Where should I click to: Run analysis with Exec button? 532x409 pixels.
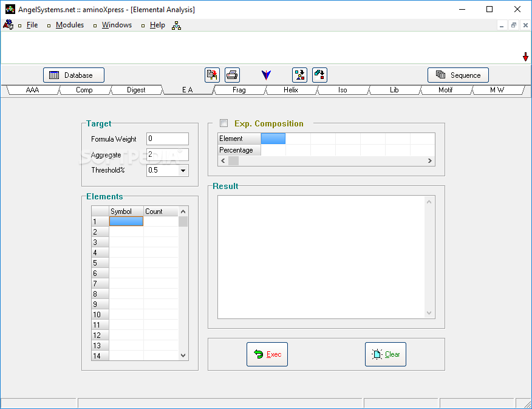pyautogui.click(x=267, y=354)
